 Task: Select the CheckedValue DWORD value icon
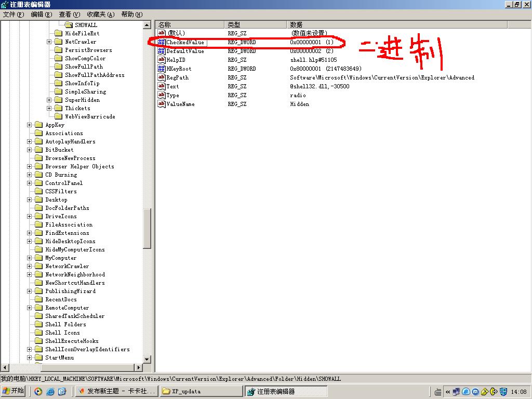pyautogui.click(x=162, y=42)
